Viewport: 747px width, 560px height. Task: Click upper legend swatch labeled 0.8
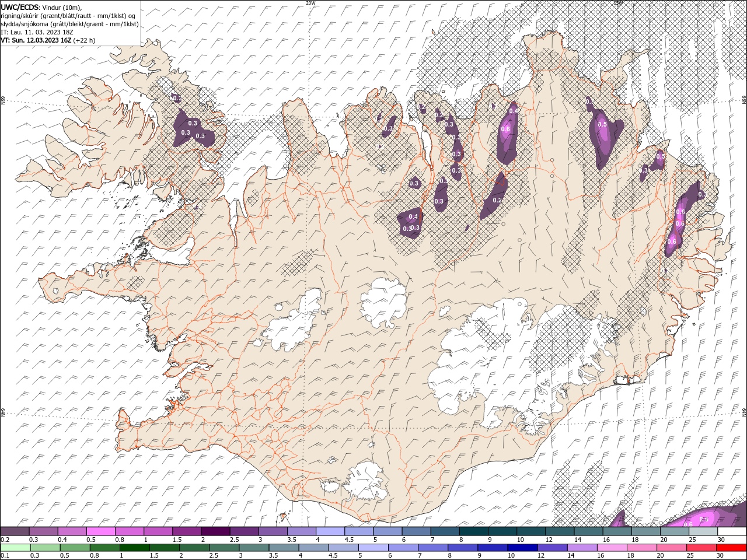[130, 531]
